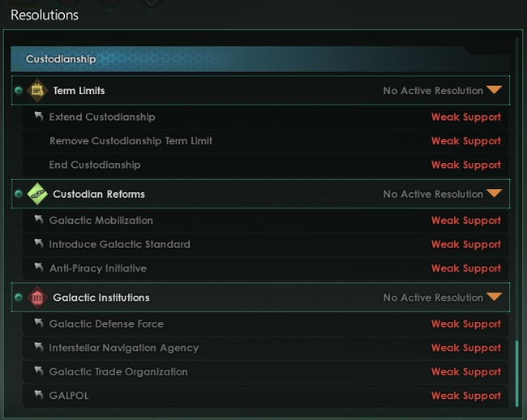This screenshot has height=420, width=527.
Task: Open the End Custodianship resolution
Action: (x=95, y=165)
